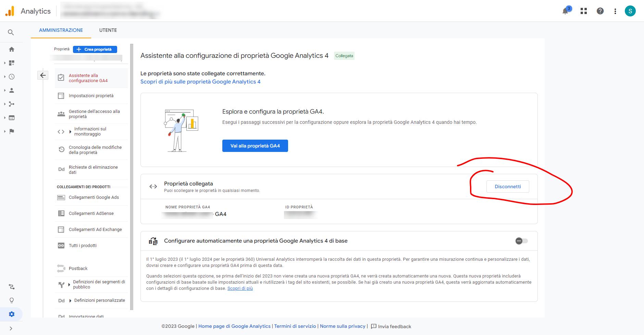Switch to the UTENTE tab
Screen dimensions: 644x335
(108, 30)
